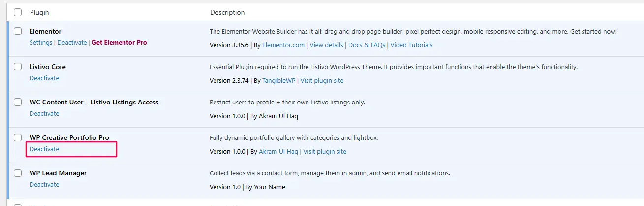Select the WP Lead Manager checkbox
The width and height of the screenshot is (644, 206).
click(18, 173)
